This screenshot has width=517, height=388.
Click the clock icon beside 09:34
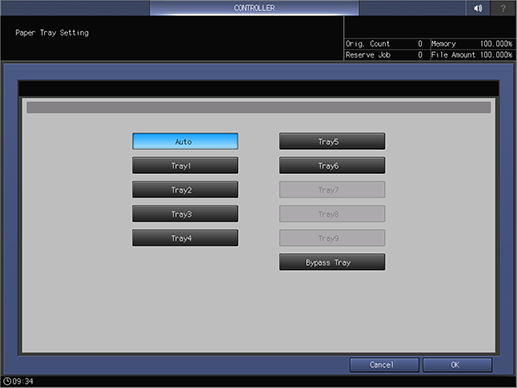point(7,381)
